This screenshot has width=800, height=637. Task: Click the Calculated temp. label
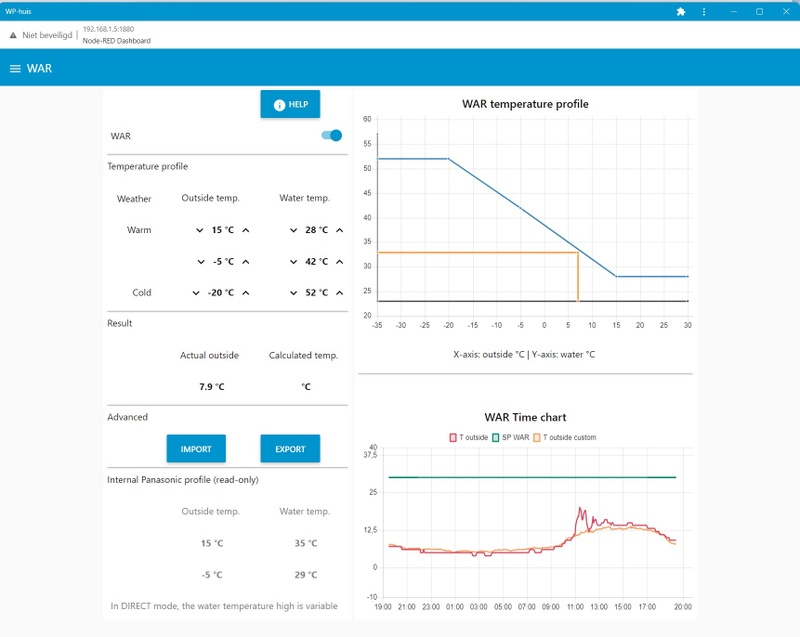tap(304, 355)
